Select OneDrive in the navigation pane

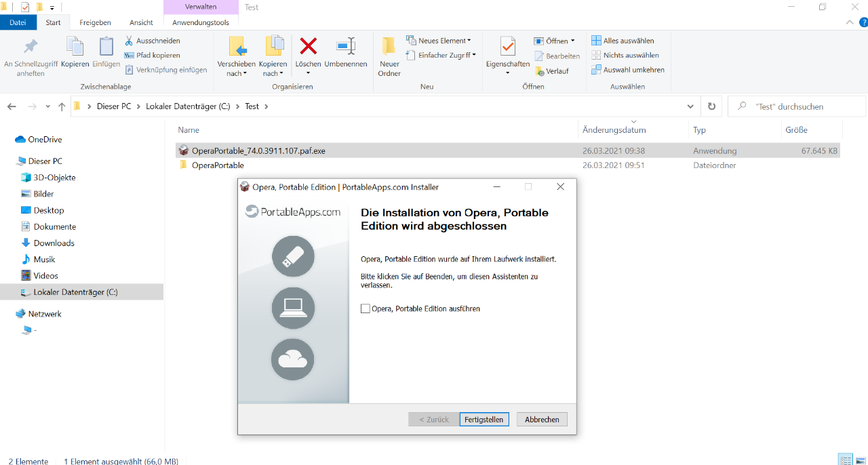pos(45,140)
